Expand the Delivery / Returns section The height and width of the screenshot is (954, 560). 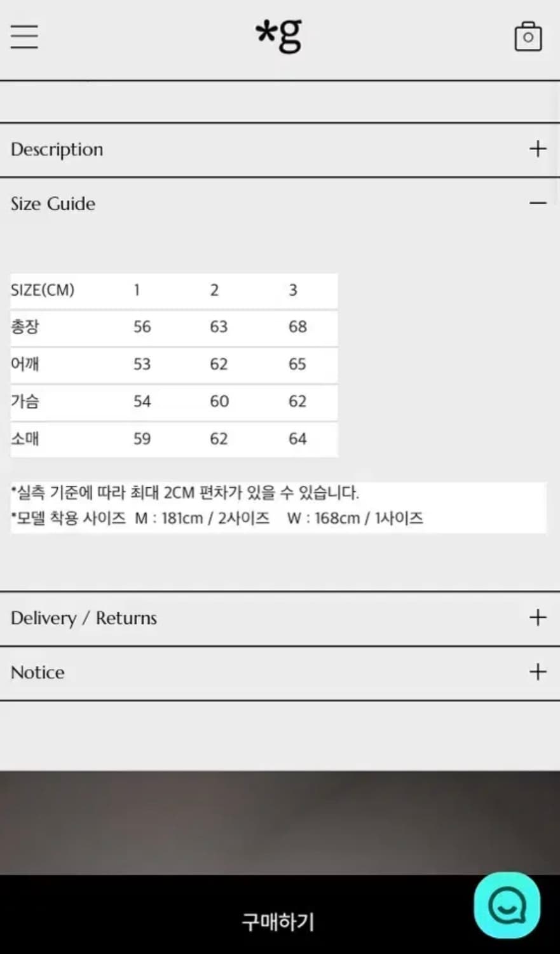coord(537,617)
